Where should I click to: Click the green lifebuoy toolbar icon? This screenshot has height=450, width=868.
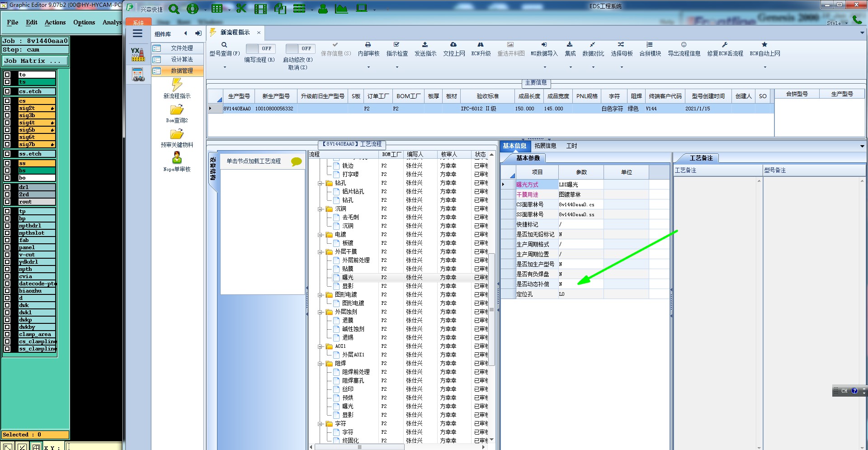coord(193,9)
